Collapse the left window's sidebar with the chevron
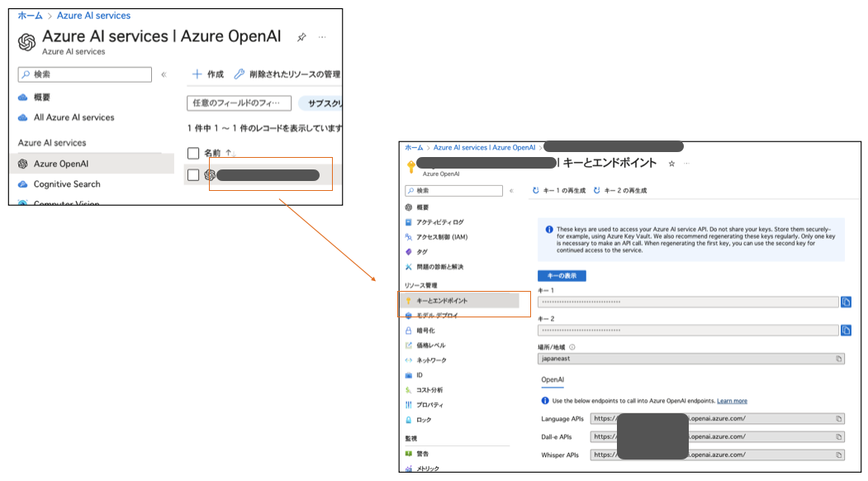This screenshot has height=481, width=868. (164, 74)
